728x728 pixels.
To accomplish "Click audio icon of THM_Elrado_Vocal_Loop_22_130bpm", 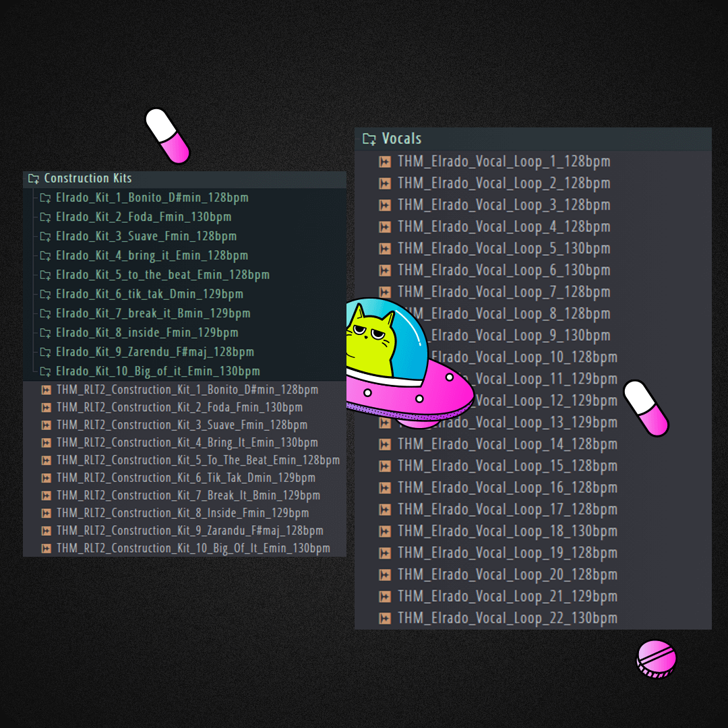I will point(385,618).
